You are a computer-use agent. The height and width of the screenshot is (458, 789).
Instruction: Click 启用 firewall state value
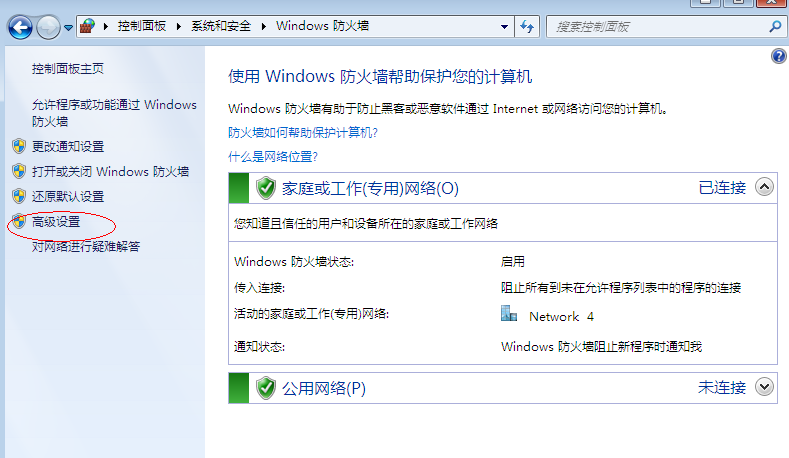(513, 262)
